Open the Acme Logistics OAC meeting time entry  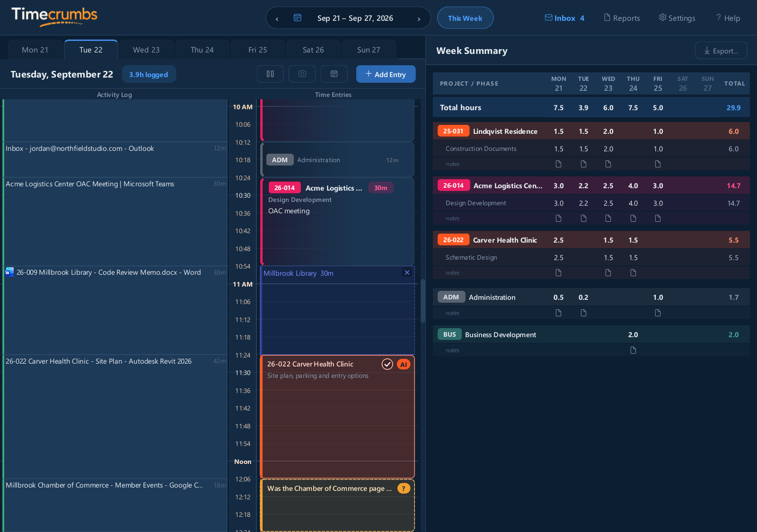337,222
